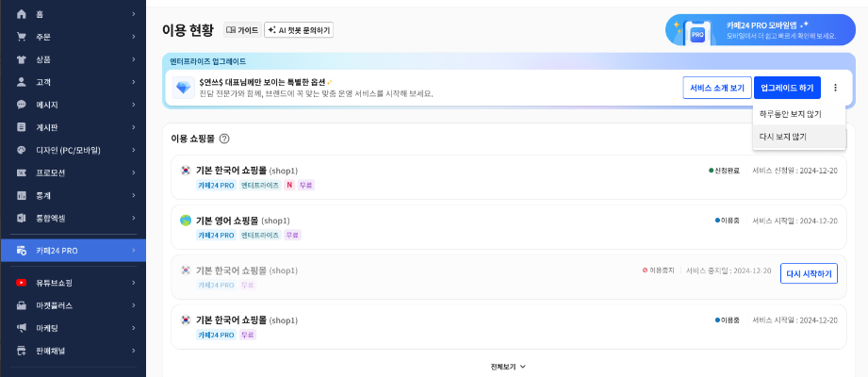This screenshot has height=377, width=868.
Task: Click the message speech bubble icon
Action: tap(21, 105)
